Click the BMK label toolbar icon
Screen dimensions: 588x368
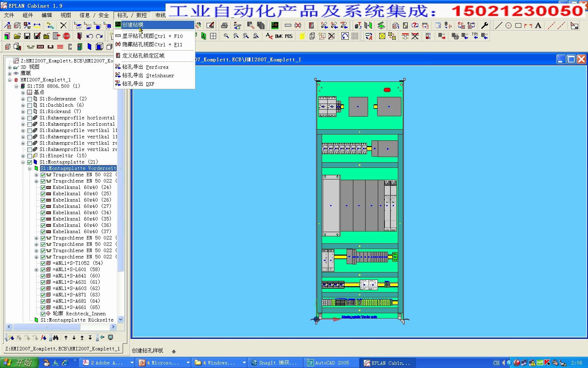pos(279,36)
